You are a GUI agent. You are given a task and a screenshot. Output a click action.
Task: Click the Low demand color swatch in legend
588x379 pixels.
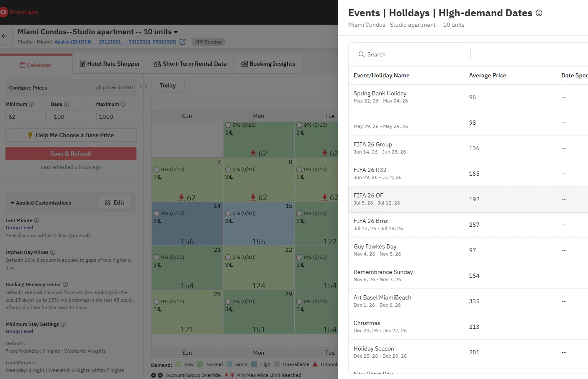click(x=179, y=364)
